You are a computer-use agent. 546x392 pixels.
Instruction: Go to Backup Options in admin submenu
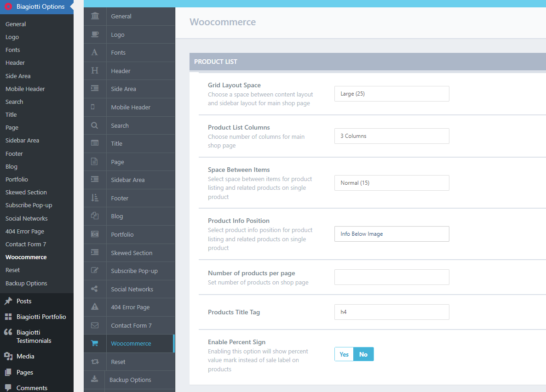pos(27,283)
